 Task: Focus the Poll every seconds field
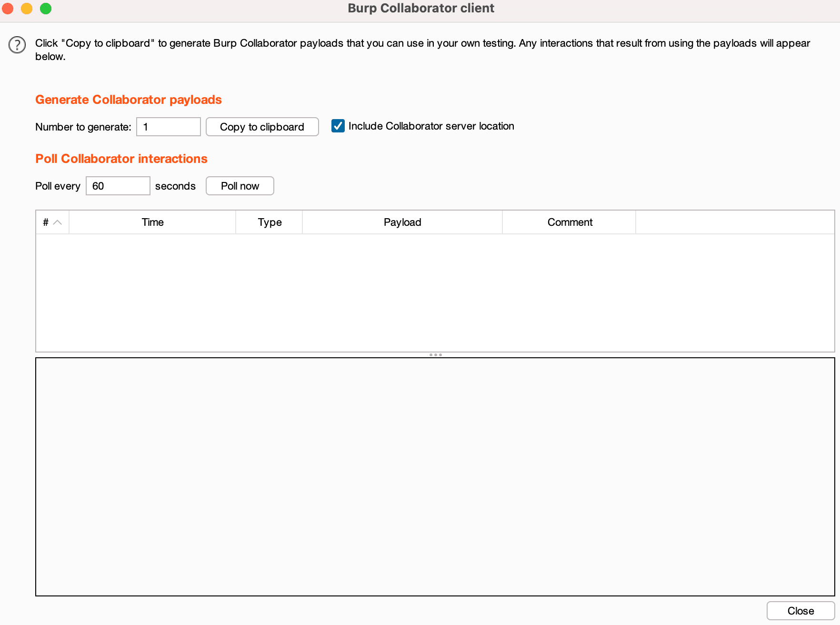[x=118, y=186]
